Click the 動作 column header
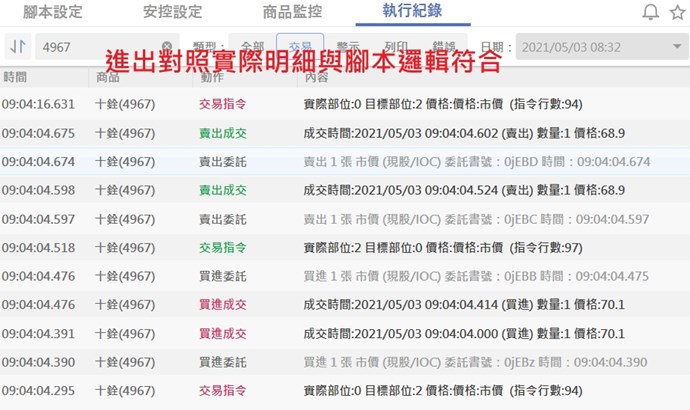The width and height of the screenshot is (690, 410). tap(212, 77)
